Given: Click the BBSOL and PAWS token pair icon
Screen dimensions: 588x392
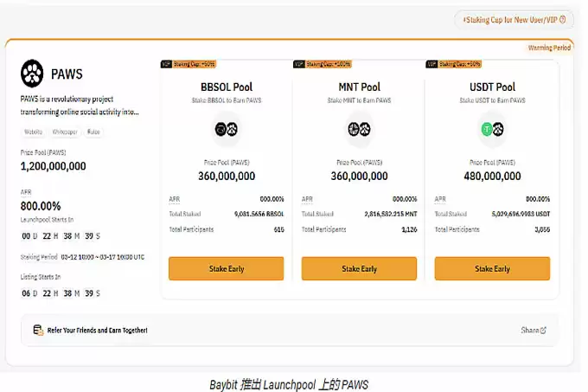Looking at the screenshot, I should pos(227,130).
